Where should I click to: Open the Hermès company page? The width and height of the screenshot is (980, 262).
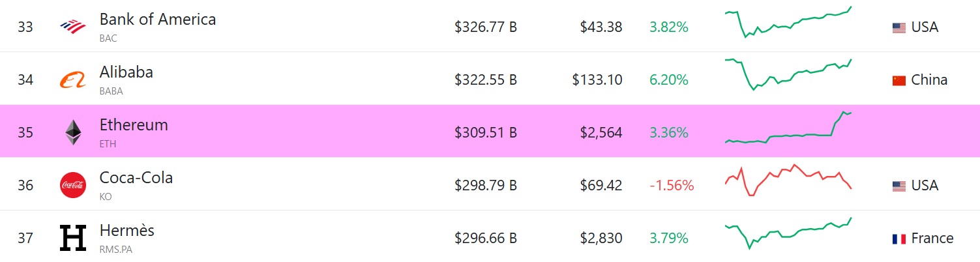click(126, 230)
